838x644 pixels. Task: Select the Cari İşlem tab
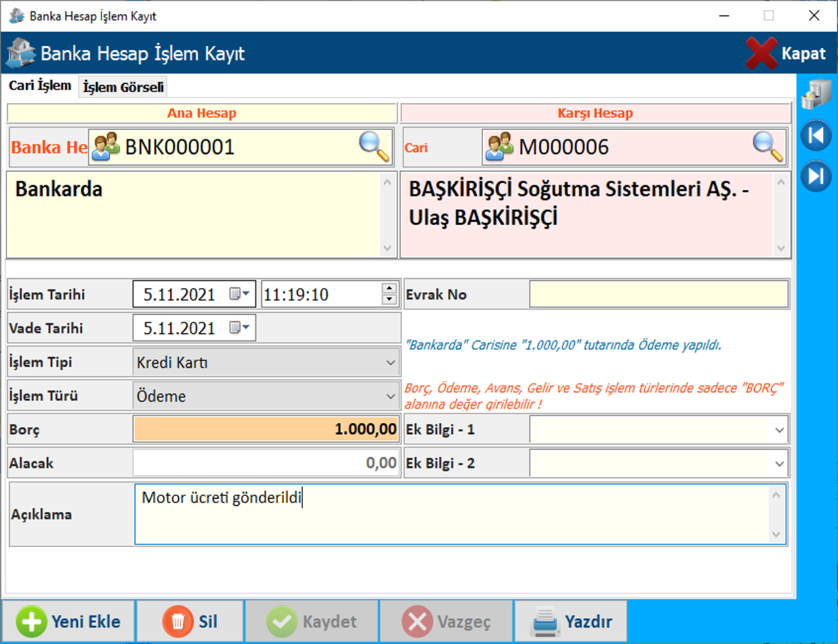(40, 86)
